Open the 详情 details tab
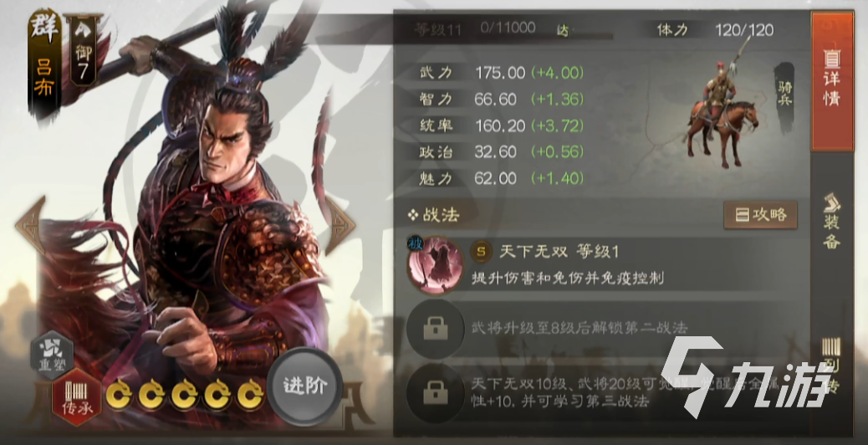868x445 pixels. [832, 81]
